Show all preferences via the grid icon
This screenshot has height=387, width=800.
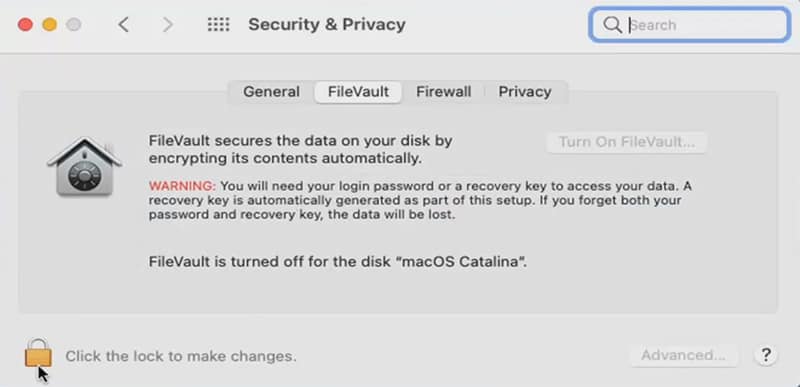tap(218, 24)
